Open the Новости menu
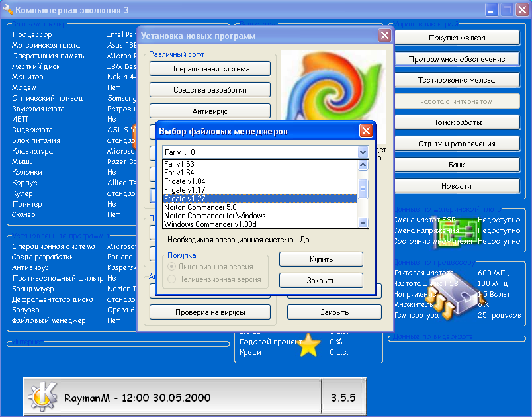The width and height of the screenshot is (532, 417). tap(457, 186)
